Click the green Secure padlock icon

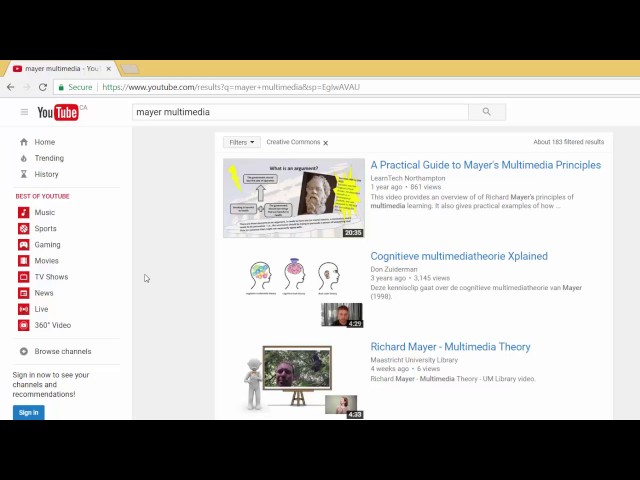(61, 87)
